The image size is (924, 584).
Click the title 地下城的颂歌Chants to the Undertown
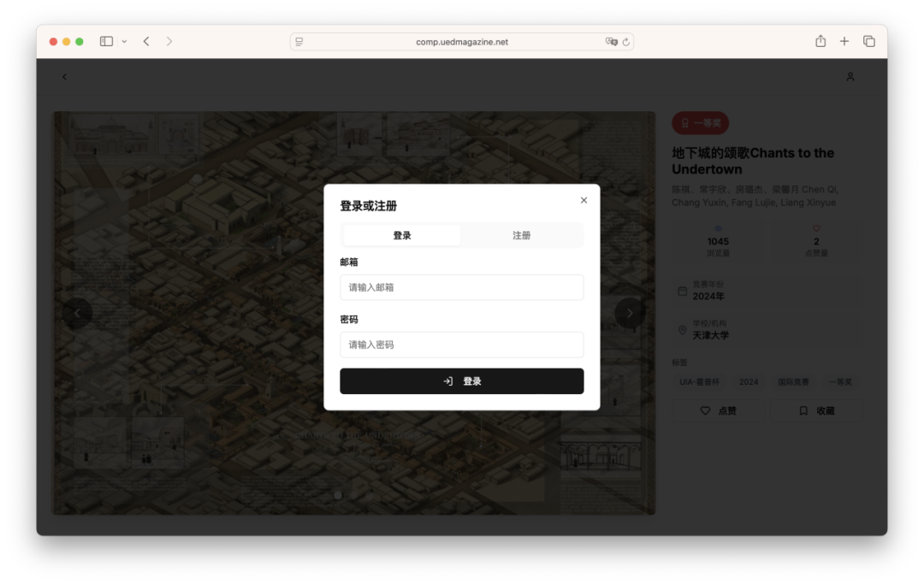pyautogui.click(x=753, y=162)
